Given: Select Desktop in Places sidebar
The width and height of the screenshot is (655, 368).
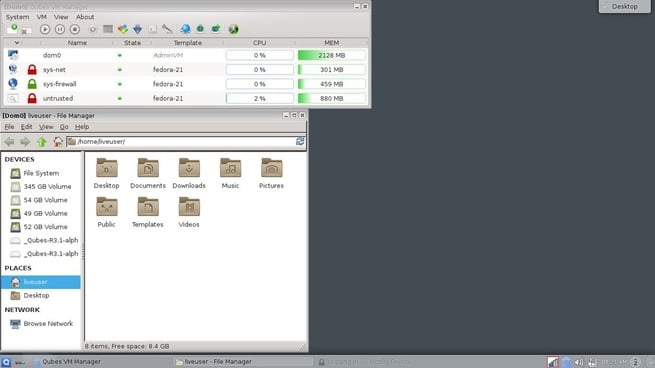Looking at the screenshot, I should pyautogui.click(x=41, y=295).
